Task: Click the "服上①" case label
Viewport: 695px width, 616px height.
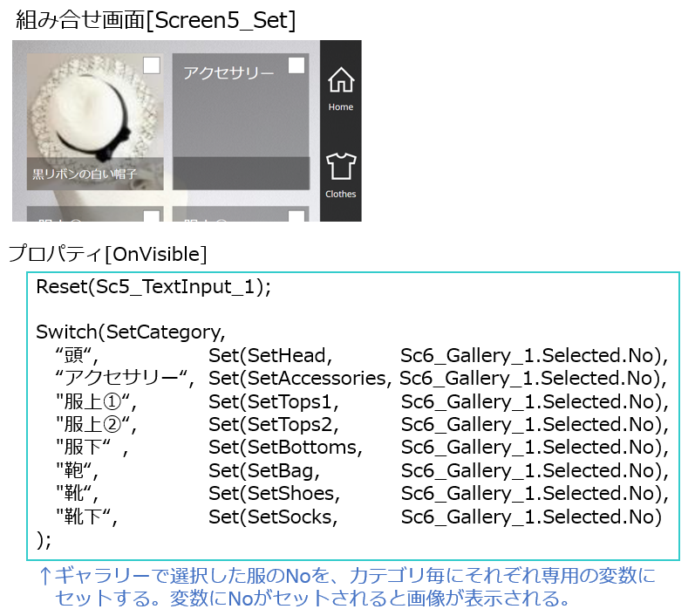Action: tap(96, 402)
